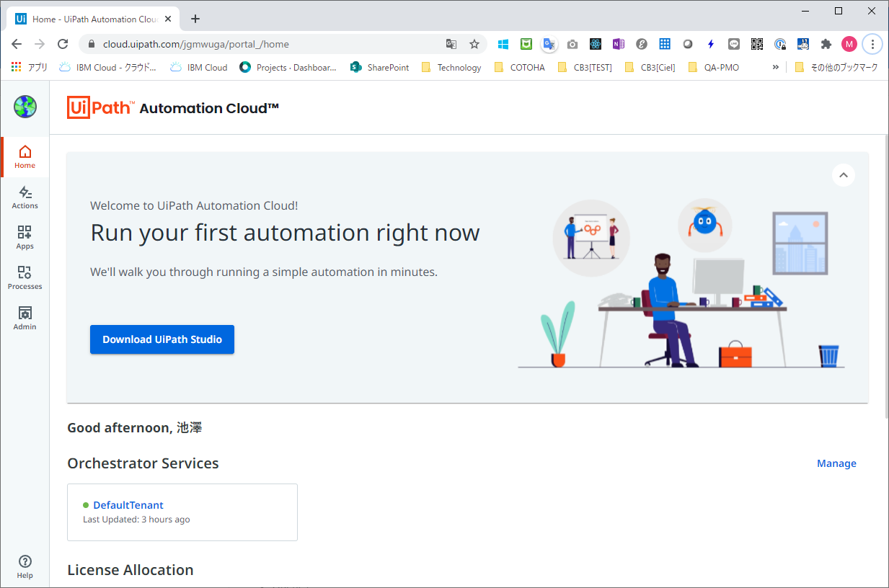Open a new browser tab
This screenshot has height=588, width=889.
195,19
